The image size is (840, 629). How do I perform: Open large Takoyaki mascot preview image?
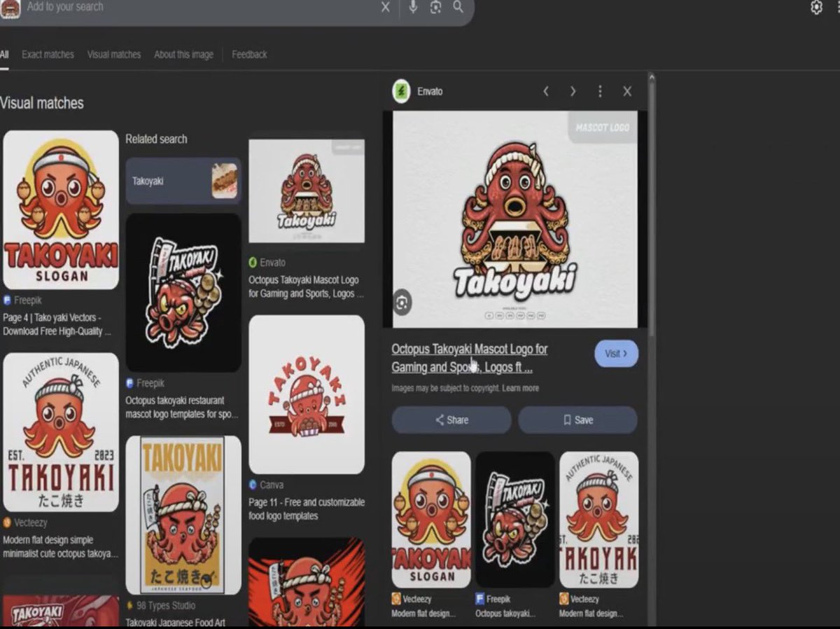515,219
